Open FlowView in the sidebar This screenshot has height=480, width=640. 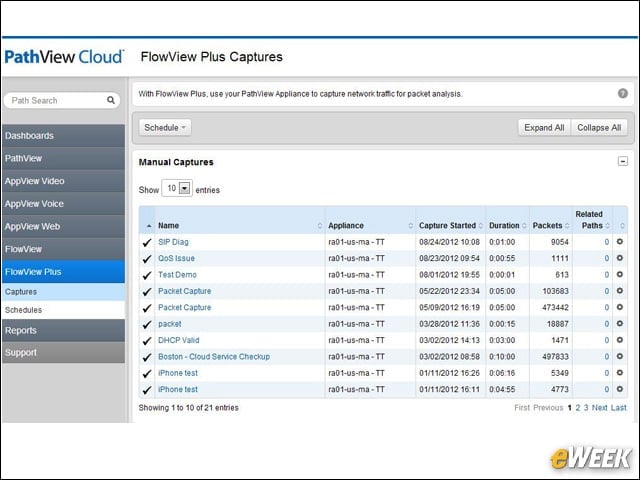tap(63, 249)
